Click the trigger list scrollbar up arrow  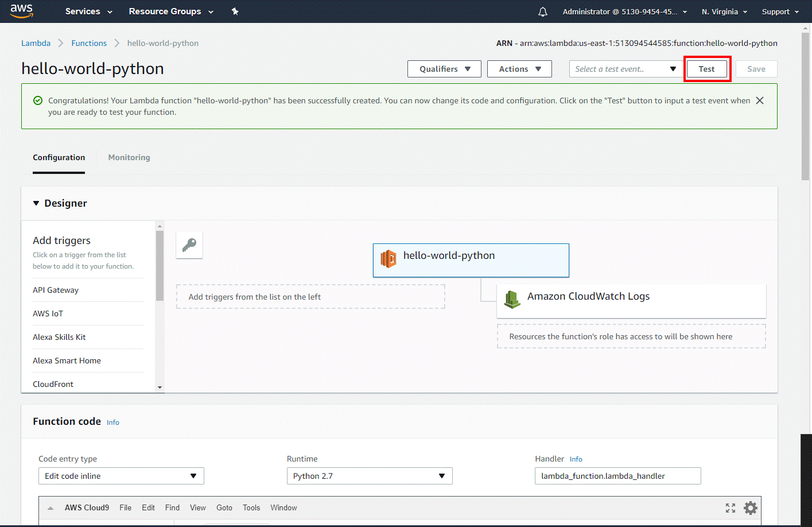(160, 226)
